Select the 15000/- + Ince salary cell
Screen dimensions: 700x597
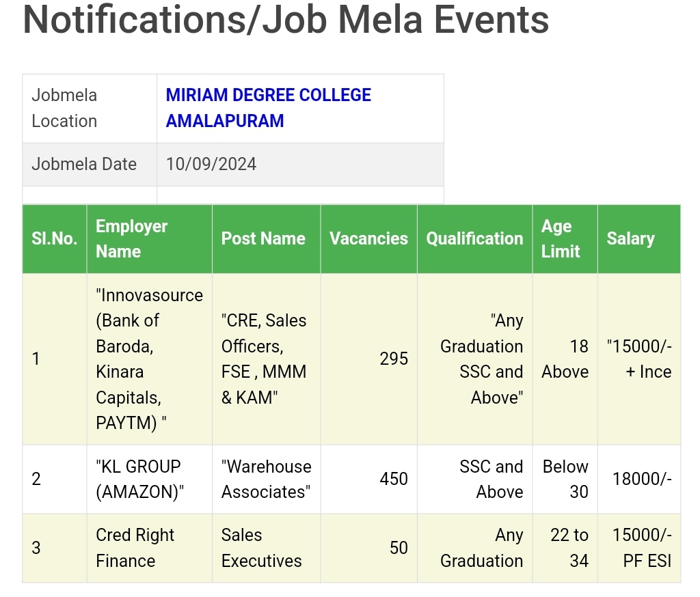[x=639, y=359]
